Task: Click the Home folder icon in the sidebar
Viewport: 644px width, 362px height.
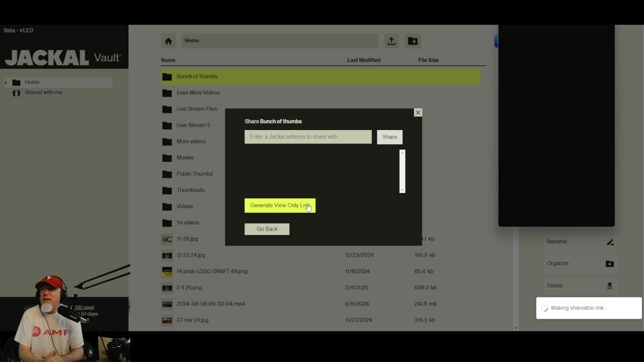Action: point(16,82)
